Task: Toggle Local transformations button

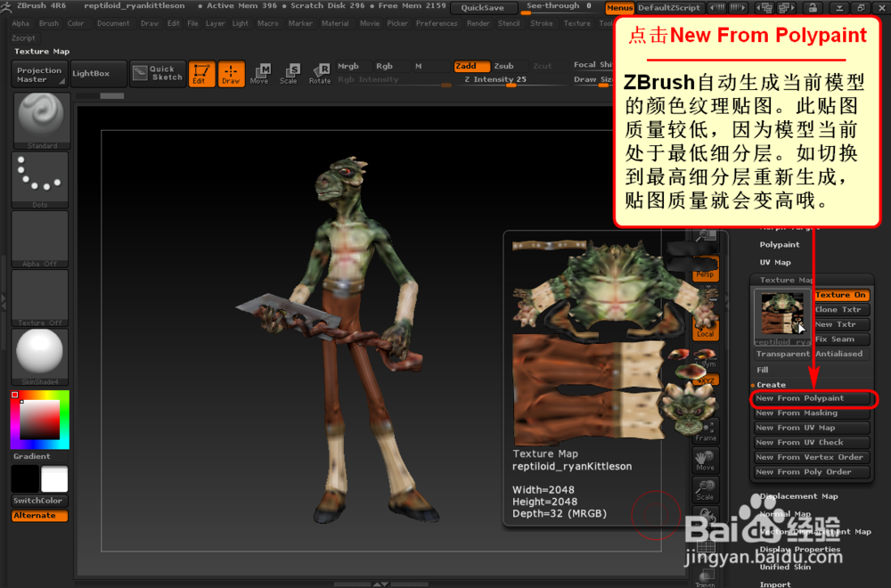Action: tap(705, 329)
